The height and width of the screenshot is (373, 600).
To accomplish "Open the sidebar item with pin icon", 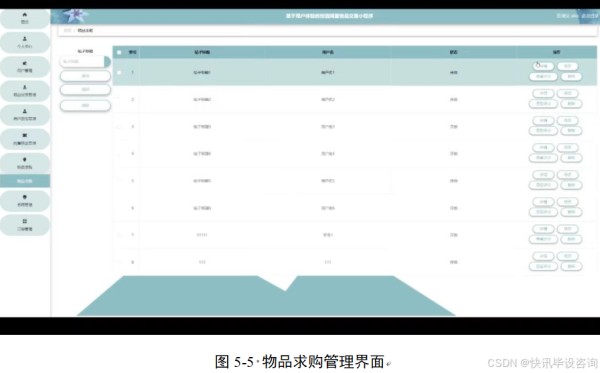I will (x=24, y=163).
